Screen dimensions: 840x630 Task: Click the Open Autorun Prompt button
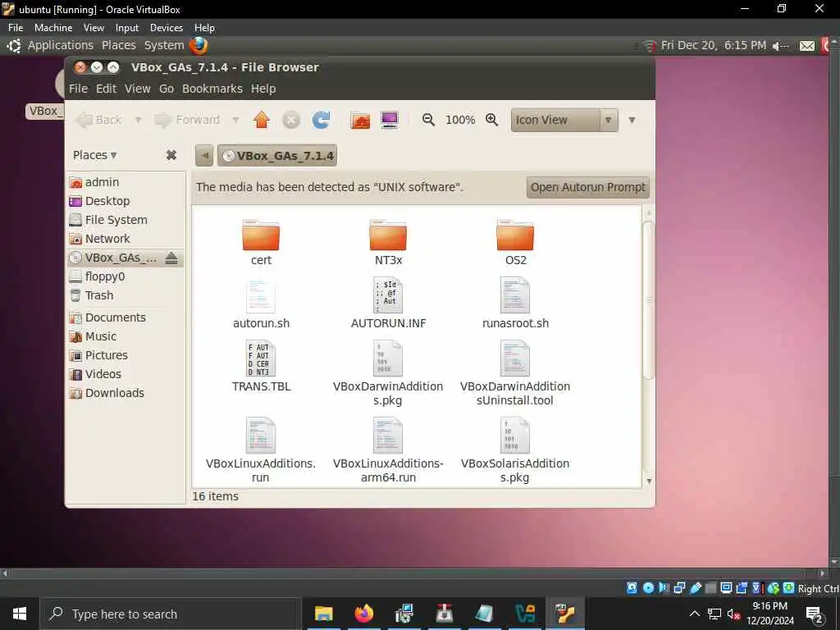point(587,187)
